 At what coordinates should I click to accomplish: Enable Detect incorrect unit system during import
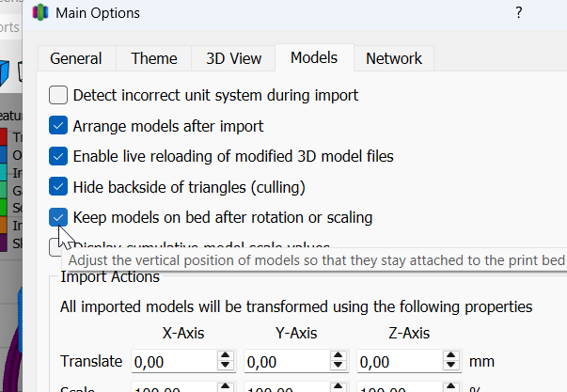pyautogui.click(x=58, y=95)
